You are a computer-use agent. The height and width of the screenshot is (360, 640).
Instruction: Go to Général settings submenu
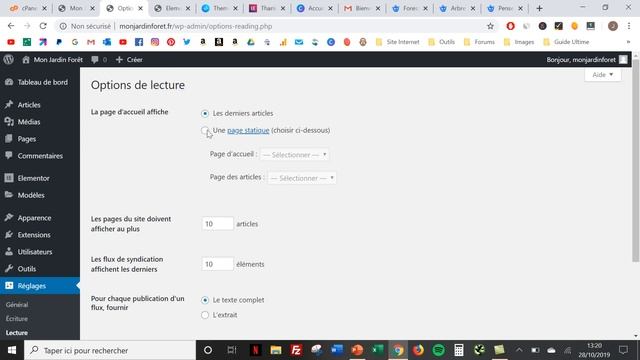tap(17, 305)
